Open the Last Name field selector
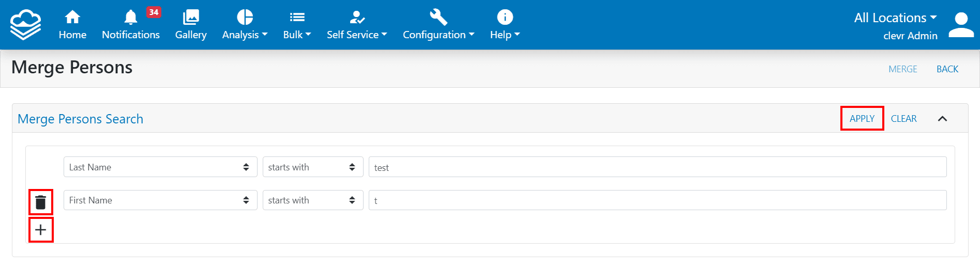Image resolution: width=980 pixels, height=269 pixels. click(x=160, y=167)
